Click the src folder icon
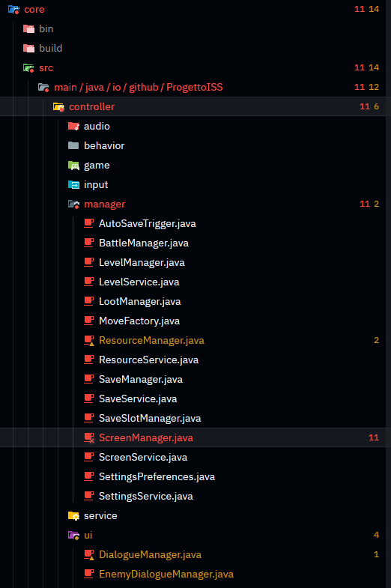391x588 pixels. click(29, 68)
